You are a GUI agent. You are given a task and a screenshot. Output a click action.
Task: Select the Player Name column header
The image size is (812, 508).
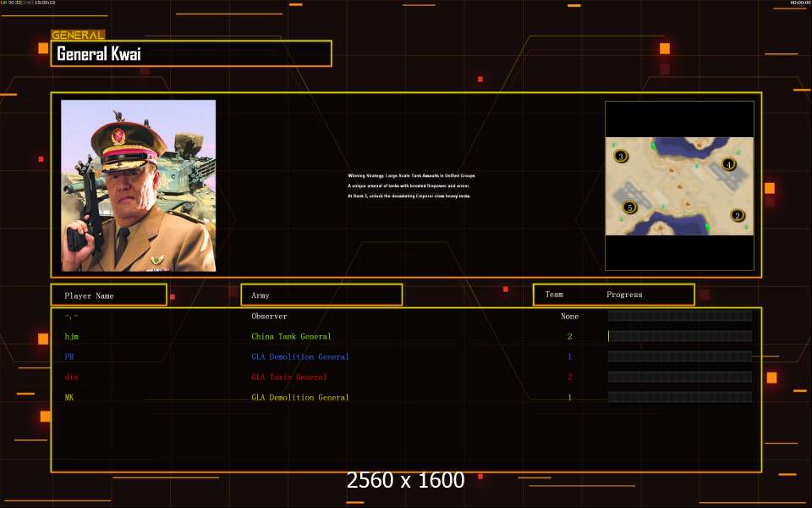[x=108, y=295]
